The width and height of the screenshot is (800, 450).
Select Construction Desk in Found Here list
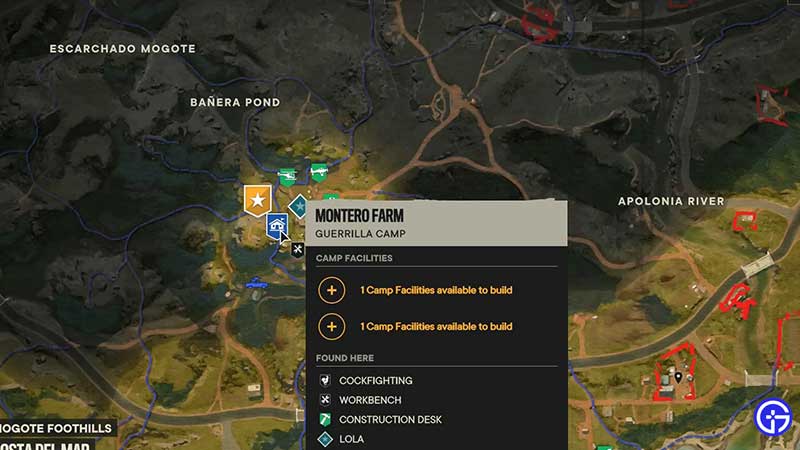click(x=390, y=419)
